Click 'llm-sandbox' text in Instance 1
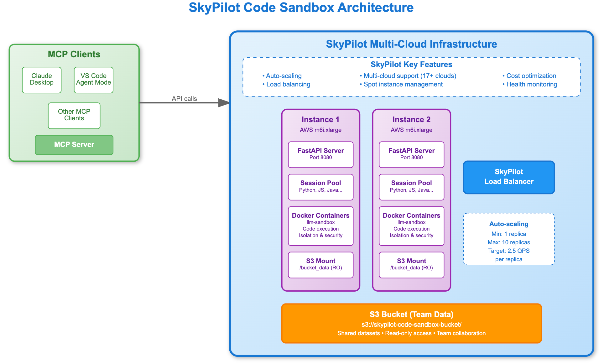The height and width of the screenshot is (364, 599). [x=320, y=222]
